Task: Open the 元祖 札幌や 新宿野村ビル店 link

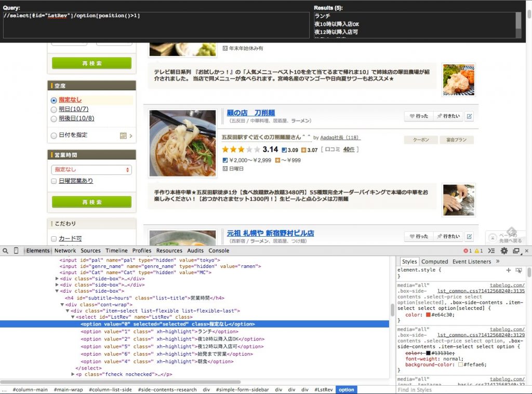Action: [x=270, y=233]
